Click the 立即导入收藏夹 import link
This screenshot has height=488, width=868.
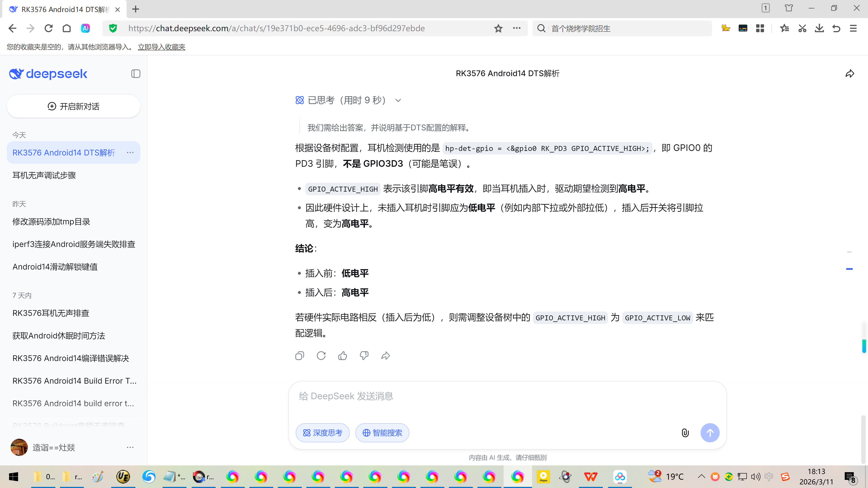pos(161,47)
